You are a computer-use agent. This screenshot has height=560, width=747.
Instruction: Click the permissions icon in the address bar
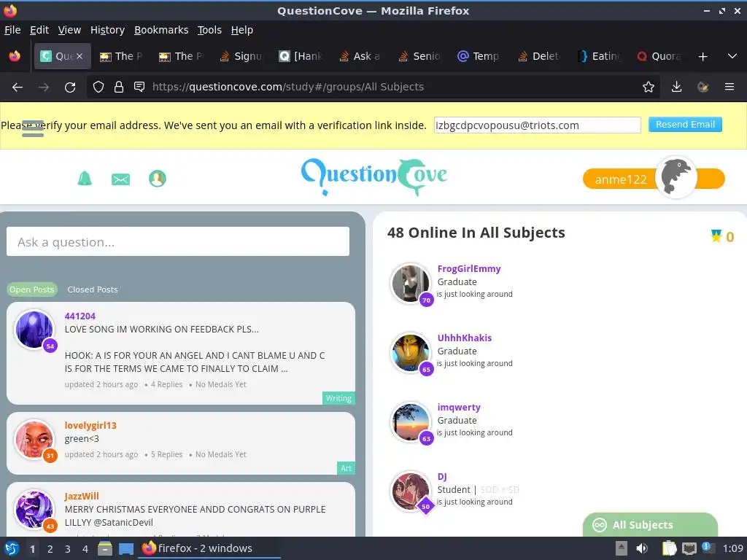pyautogui.click(x=139, y=87)
